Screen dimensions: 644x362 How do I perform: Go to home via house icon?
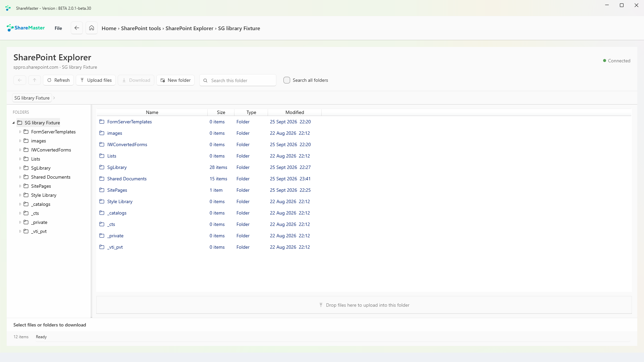[92, 28]
